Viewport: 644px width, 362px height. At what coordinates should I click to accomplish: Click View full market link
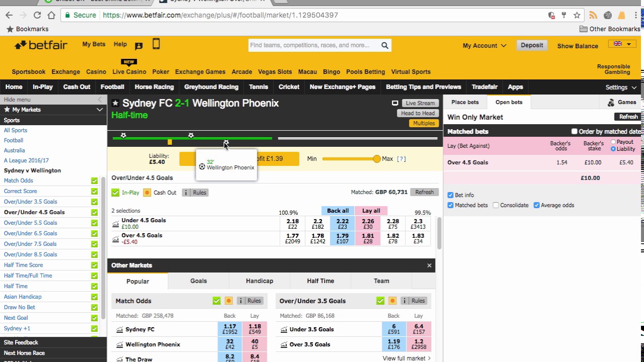coord(407,358)
